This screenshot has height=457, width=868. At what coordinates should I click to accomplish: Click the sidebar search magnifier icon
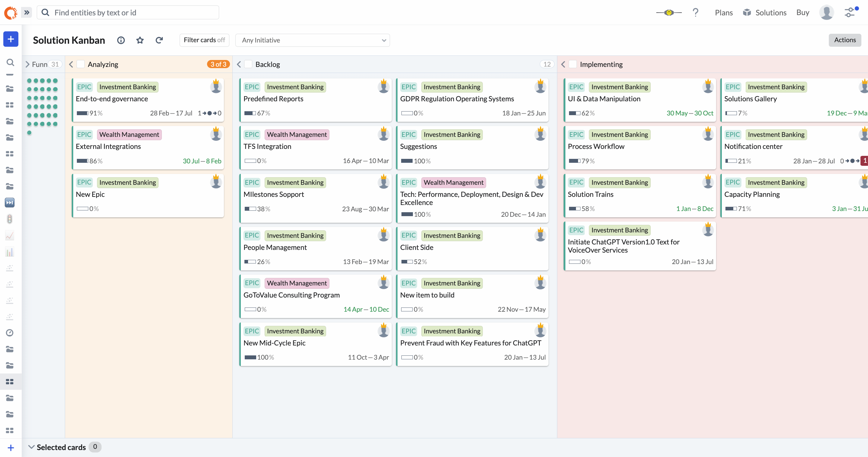coord(10,62)
